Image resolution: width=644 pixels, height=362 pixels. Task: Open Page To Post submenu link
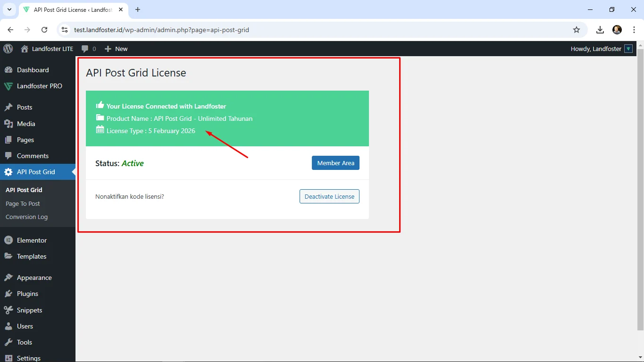[x=23, y=203]
